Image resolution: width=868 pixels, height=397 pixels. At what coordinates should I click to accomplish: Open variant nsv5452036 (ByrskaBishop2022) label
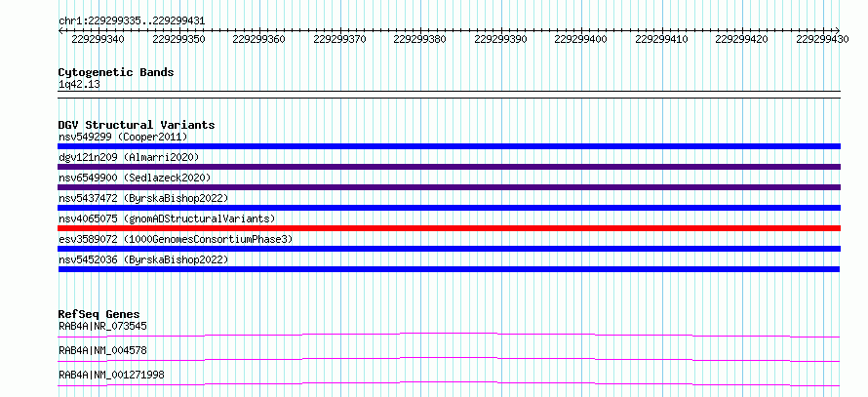pos(143,259)
